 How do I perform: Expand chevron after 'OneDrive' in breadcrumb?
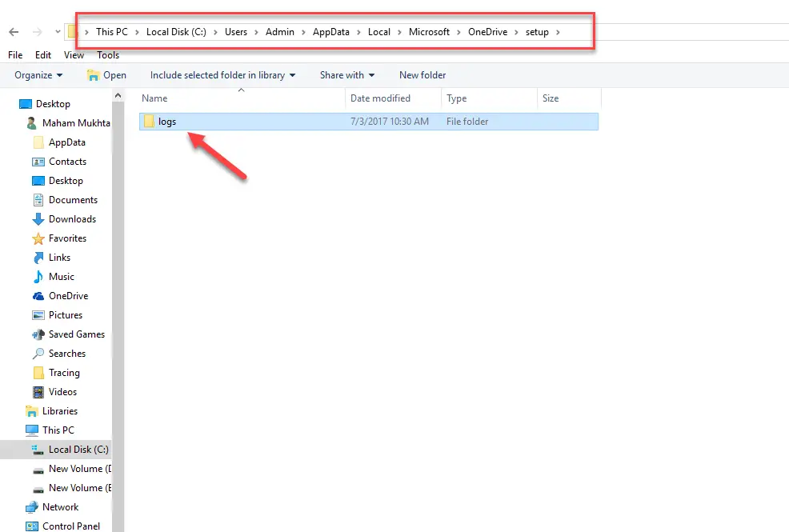(516, 32)
